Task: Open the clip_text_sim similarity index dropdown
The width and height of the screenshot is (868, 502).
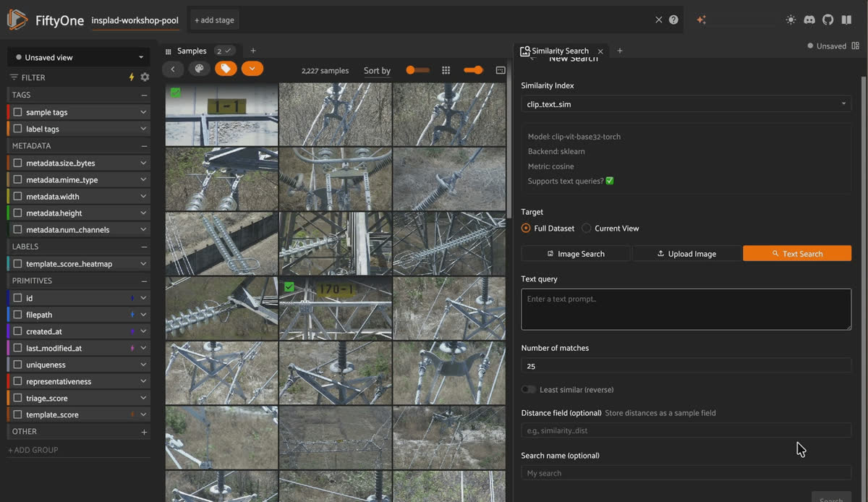Action: [x=686, y=104]
